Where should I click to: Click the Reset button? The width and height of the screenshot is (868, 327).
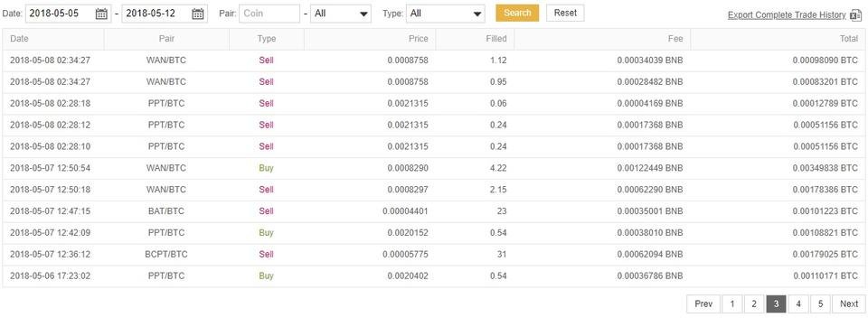565,13
